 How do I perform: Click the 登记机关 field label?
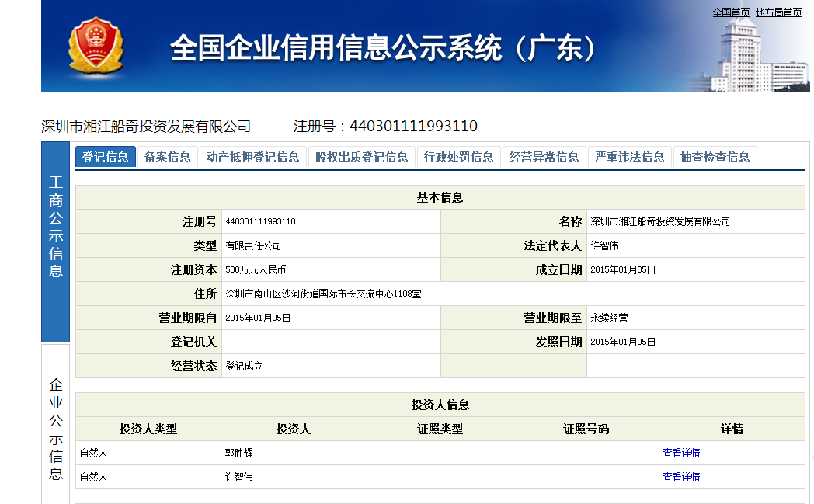point(193,342)
